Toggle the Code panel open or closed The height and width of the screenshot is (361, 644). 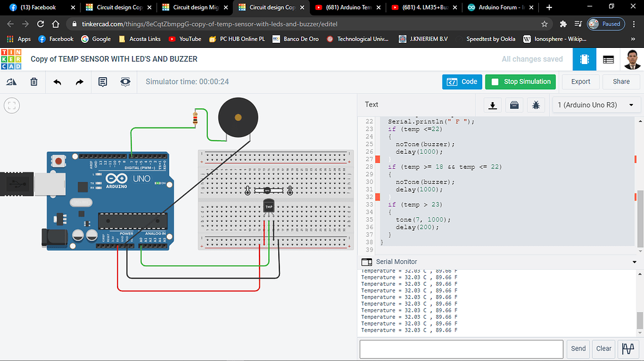click(462, 82)
